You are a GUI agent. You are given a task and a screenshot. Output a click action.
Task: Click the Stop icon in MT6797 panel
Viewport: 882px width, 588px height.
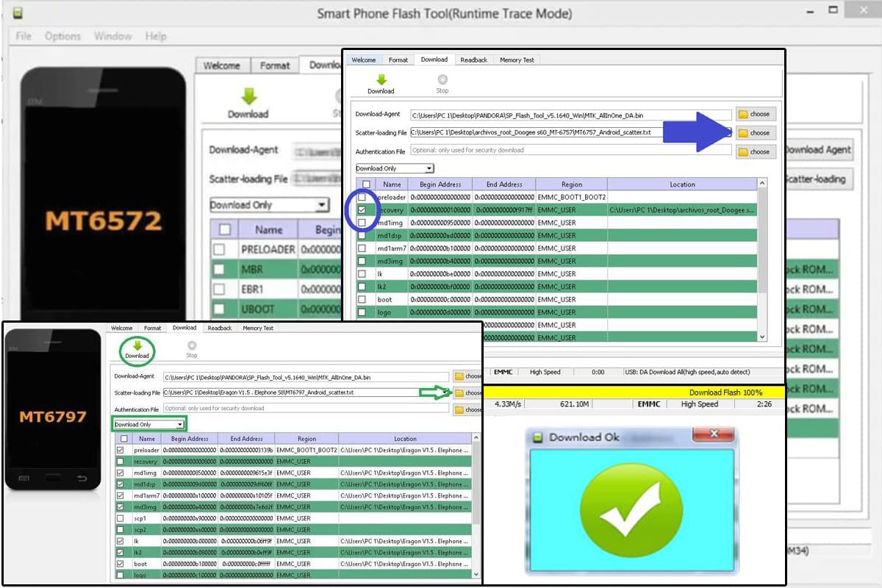[192, 345]
